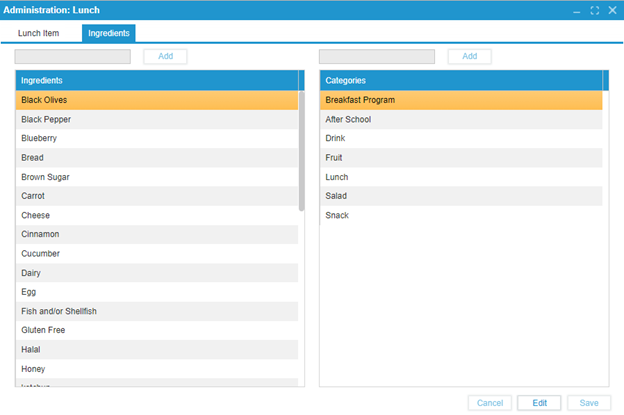Image resolution: width=624 pixels, height=415 pixels.
Task: Select the Ingredients tab
Action: (x=108, y=33)
